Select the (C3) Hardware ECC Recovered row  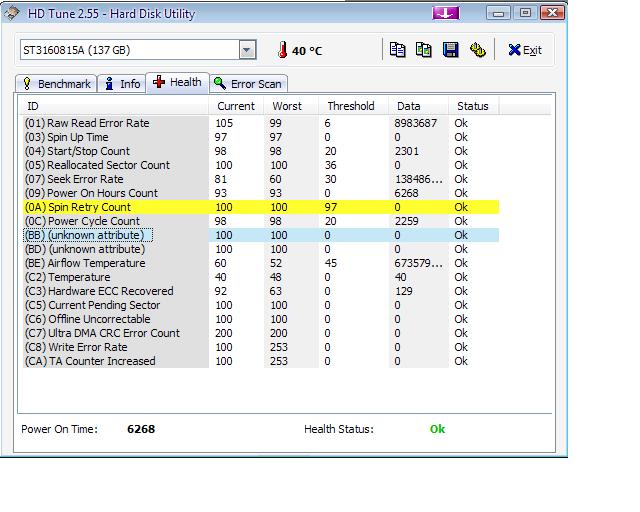(x=261, y=291)
